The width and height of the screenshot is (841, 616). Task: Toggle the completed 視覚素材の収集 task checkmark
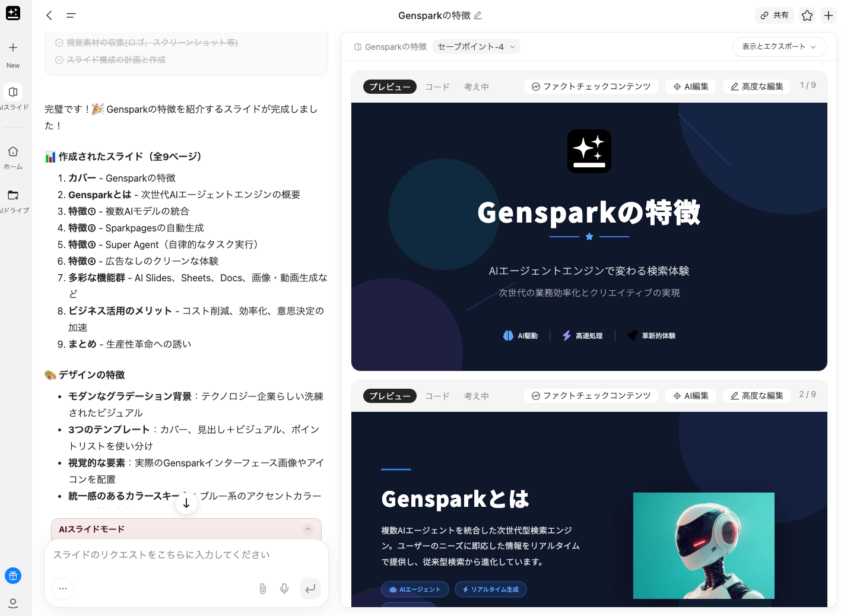[x=59, y=43]
